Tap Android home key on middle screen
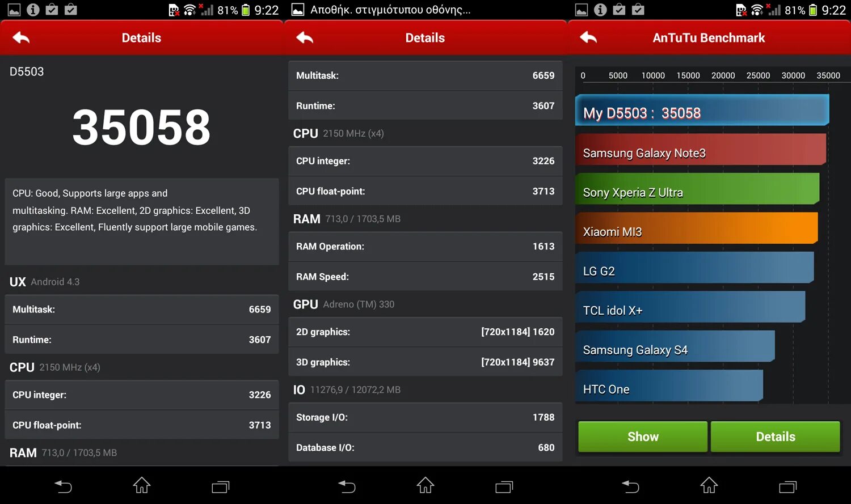851x504 pixels. [425, 485]
